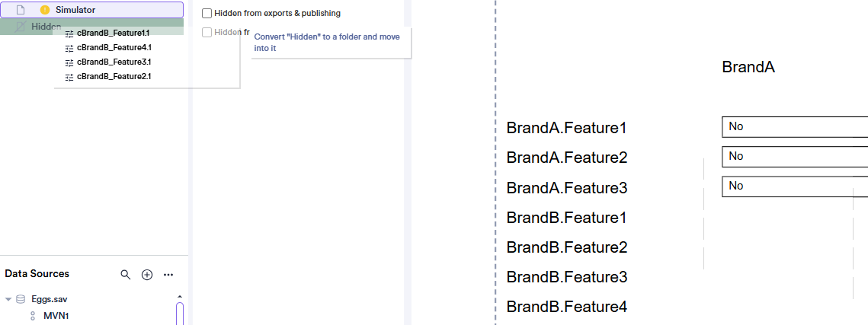Select the Simulator page in tree
Screen dimensions: 868x325
[x=95, y=10]
